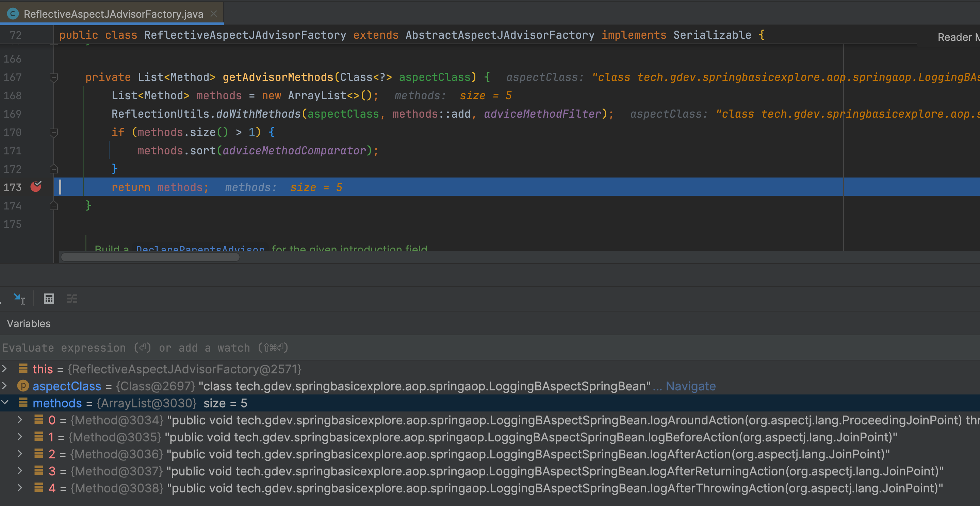Click line number 173 in the gutter
Image resolution: width=980 pixels, height=506 pixels.
13,187
